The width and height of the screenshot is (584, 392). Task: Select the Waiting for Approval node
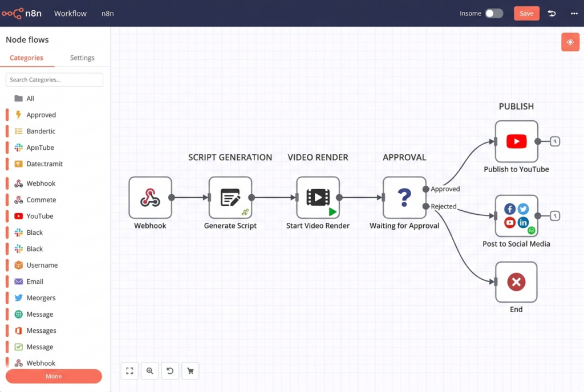click(x=404, y=198)
